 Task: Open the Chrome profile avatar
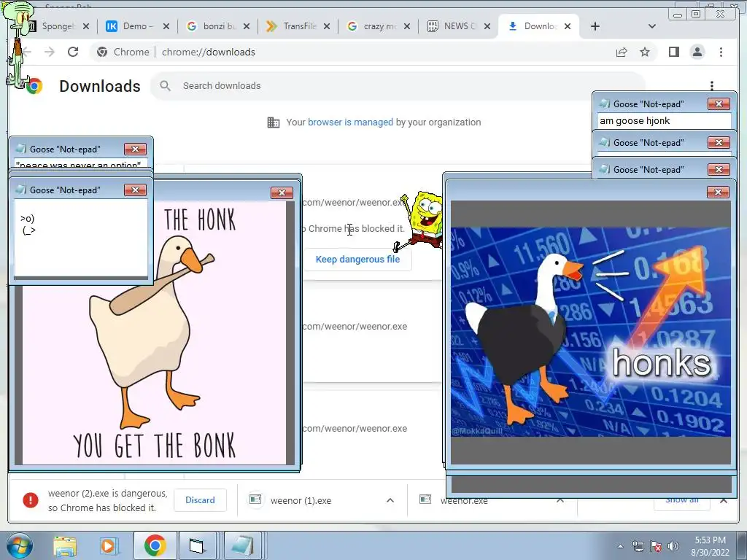pos(697,52)
